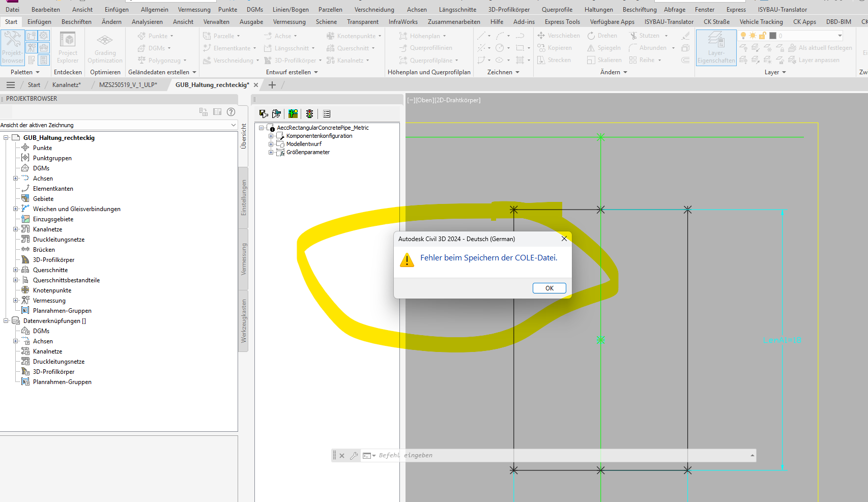Open the Project Explorer tool
Viewport: 868px width, 502px height.
pyautogui.click(x=68, y=48)
